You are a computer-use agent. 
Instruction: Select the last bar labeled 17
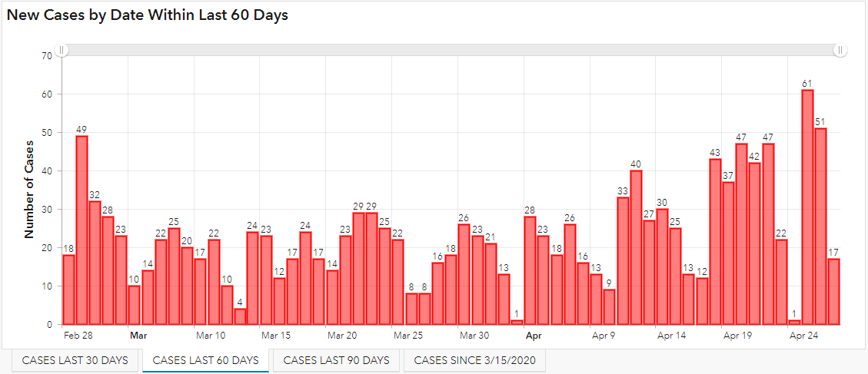833,292
